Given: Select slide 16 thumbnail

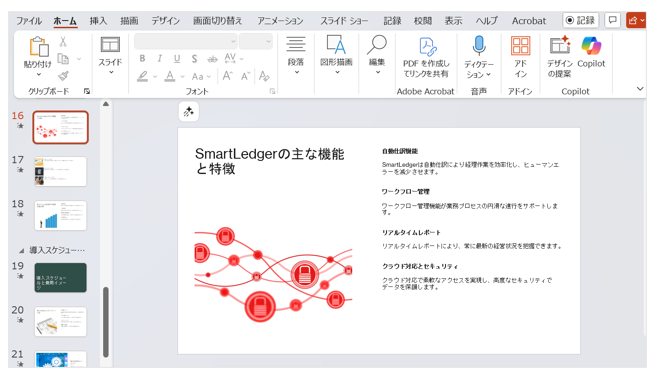Looking at the screenshot, I should pos(60,127).
